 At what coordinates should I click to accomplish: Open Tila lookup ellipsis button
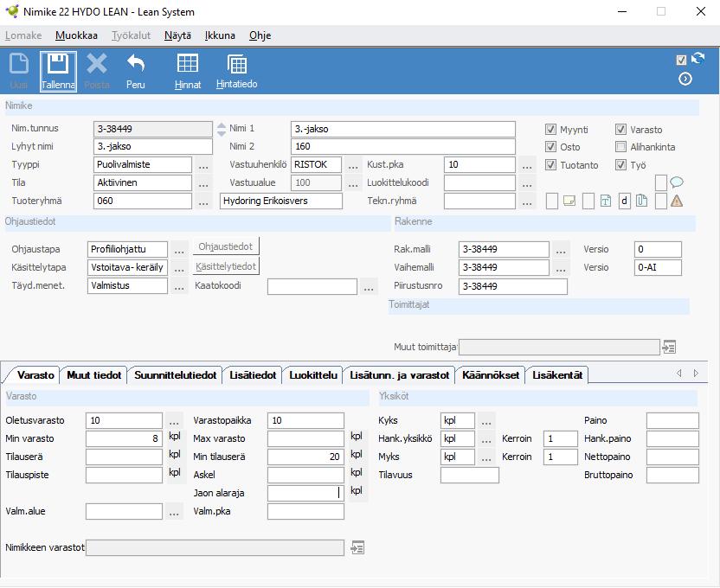[203, 183]
